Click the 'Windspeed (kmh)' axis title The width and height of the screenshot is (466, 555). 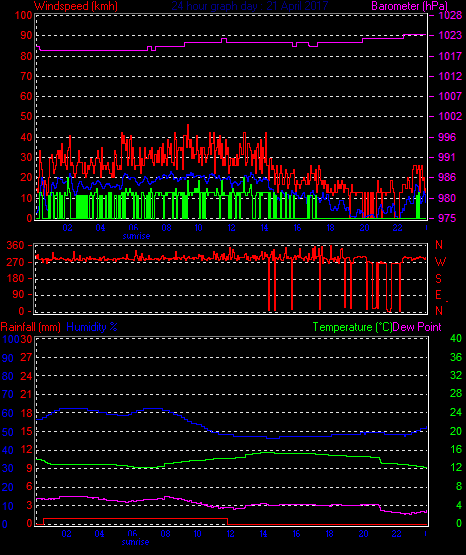pos(76,6)
